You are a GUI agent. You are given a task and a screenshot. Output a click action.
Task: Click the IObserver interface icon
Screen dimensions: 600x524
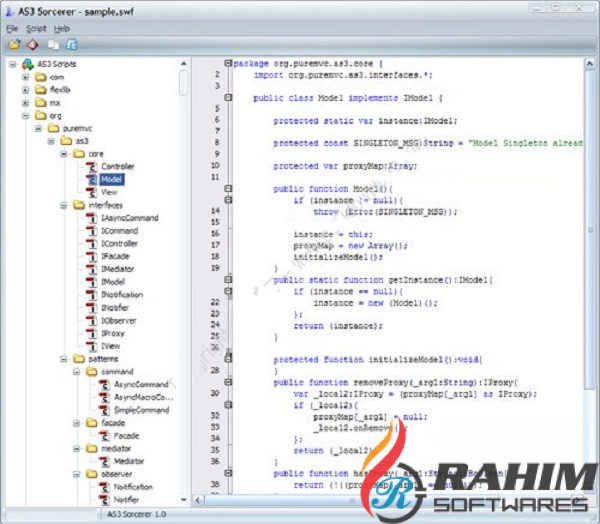92,321
